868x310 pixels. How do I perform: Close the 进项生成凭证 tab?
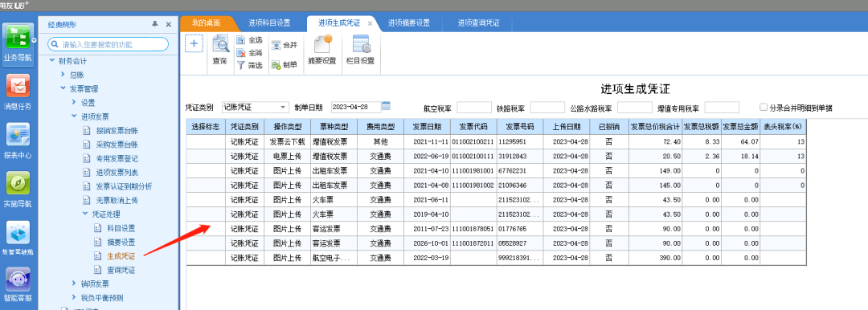370,24
